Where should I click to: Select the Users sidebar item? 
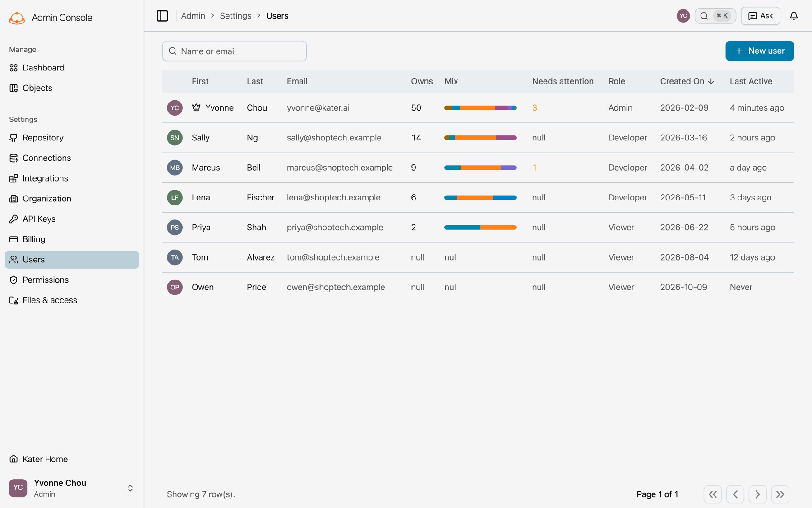point(72,260)
